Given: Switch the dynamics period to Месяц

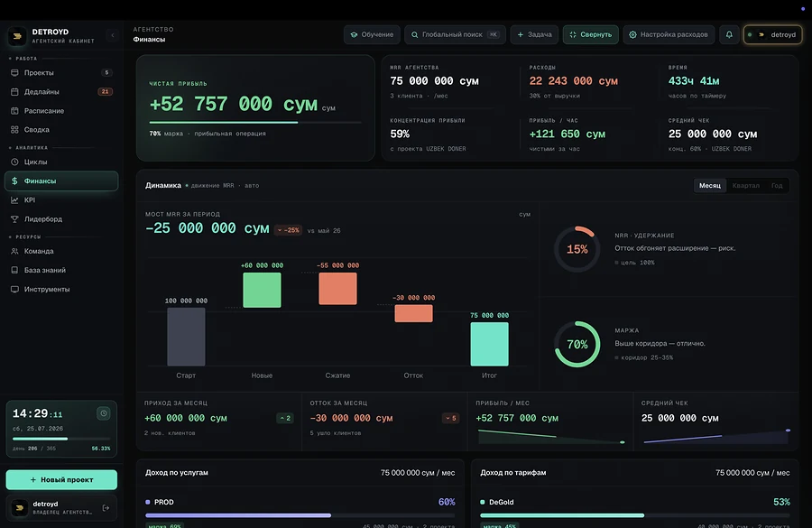Looking at the screenshot, I should tap(709, 186).
